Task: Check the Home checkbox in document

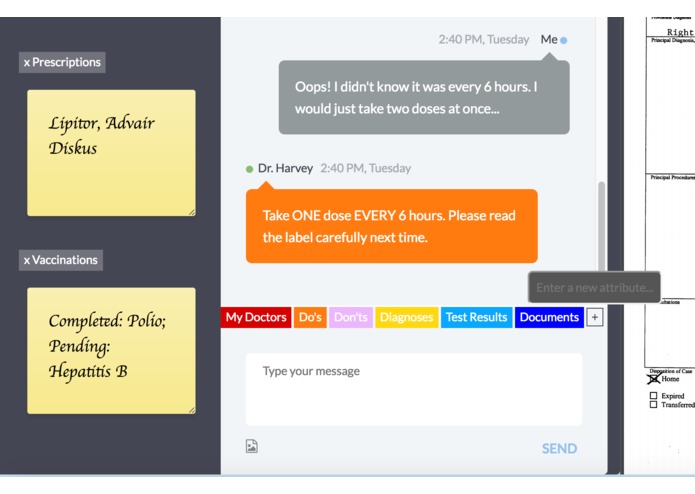Action: 653,379
